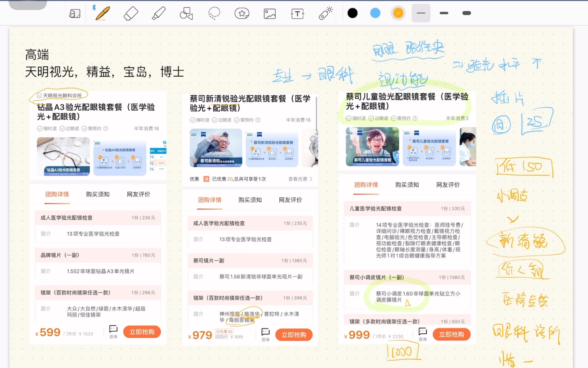Open 购买须知 tab in 蔡司新清锐 card

[250, 200]
